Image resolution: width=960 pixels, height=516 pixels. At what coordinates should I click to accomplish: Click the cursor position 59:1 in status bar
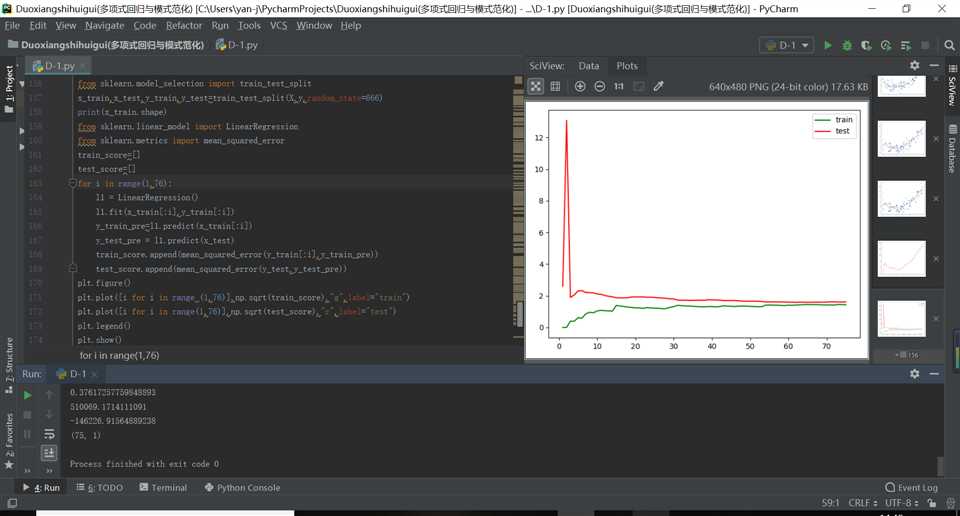tap(830, 503)
